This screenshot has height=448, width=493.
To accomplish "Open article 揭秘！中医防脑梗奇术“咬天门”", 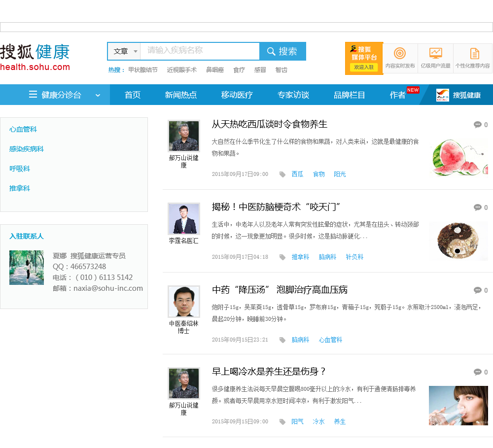I will [276, 207].
